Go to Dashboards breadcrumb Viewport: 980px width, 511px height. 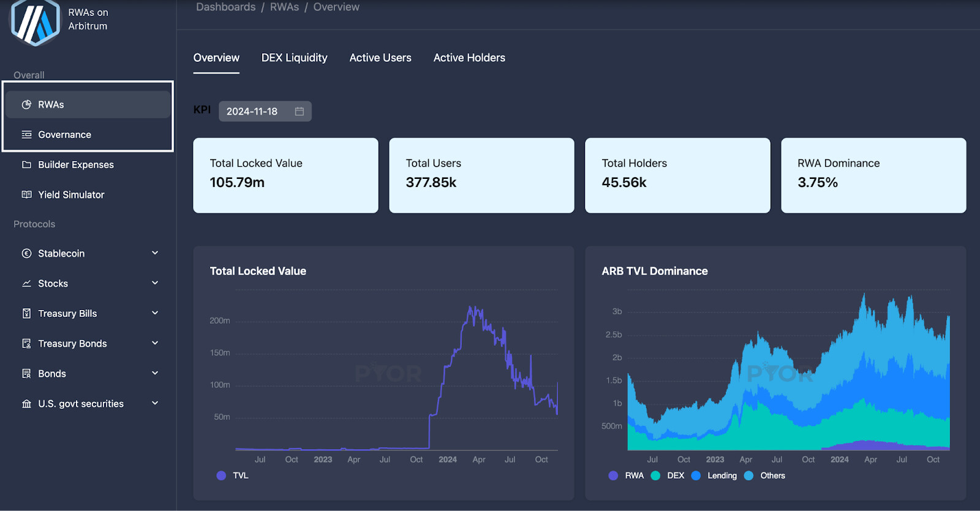pyautogui.click(x=226, y=7)
